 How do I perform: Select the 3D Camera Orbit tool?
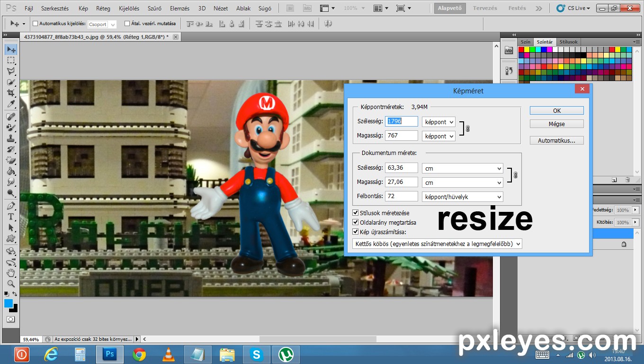coord(11,262)
